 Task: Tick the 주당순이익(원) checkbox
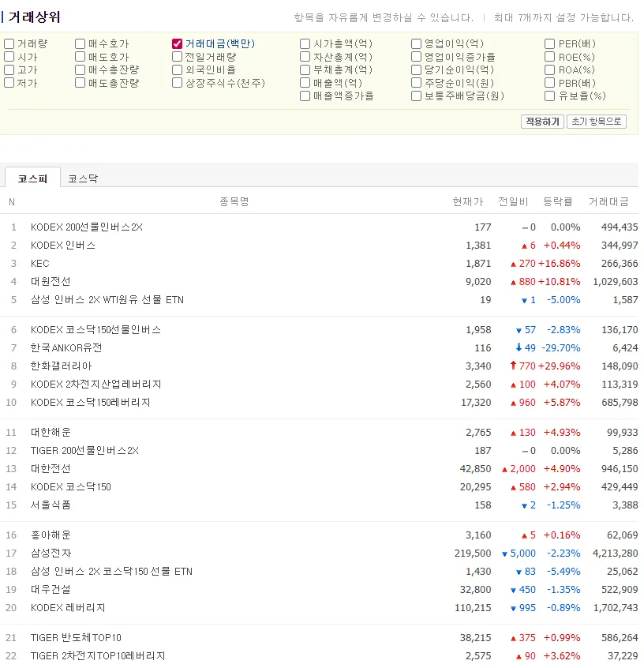416,83
